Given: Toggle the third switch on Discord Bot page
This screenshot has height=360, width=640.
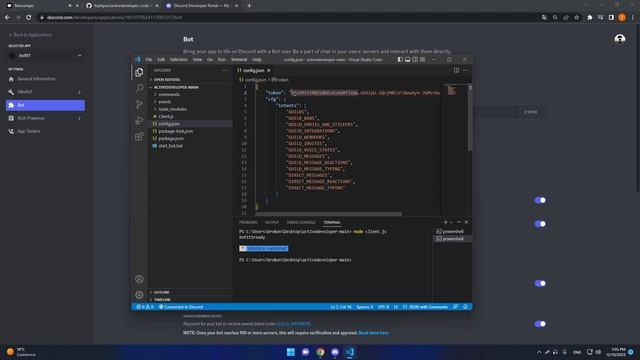Looking at the screenshot, I should pyautogui.click(x=540, y=283).
